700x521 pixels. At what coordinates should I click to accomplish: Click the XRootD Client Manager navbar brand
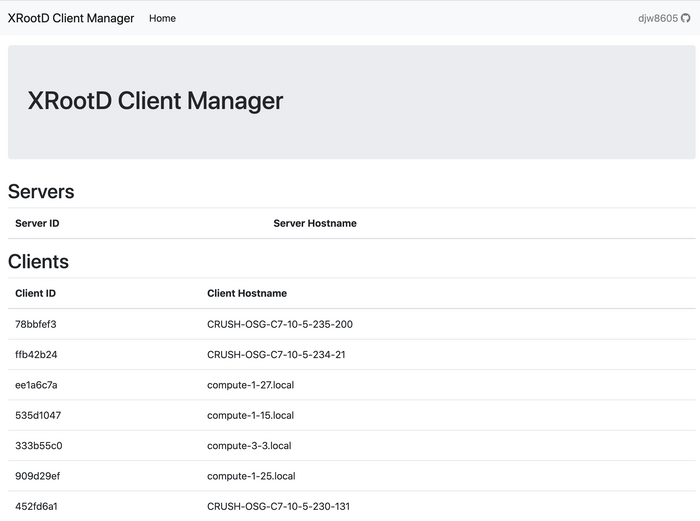tap(71, 18)
